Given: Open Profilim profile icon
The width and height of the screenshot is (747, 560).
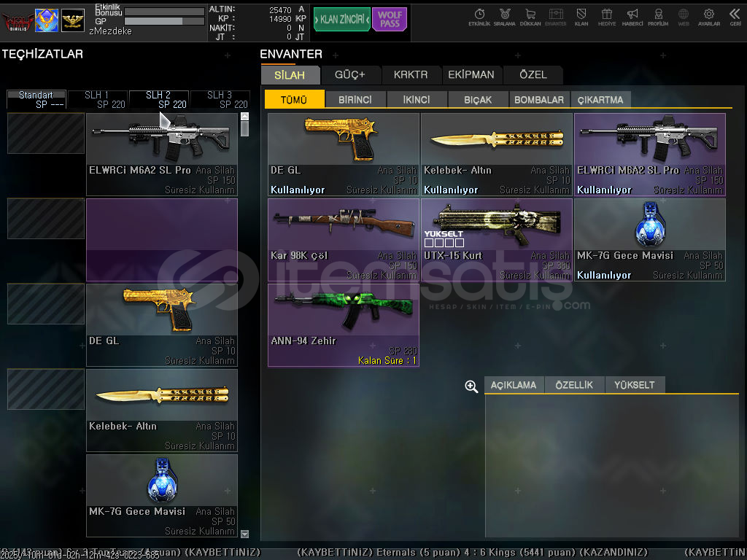Looking at the screenshot, I should click(658, 17).
